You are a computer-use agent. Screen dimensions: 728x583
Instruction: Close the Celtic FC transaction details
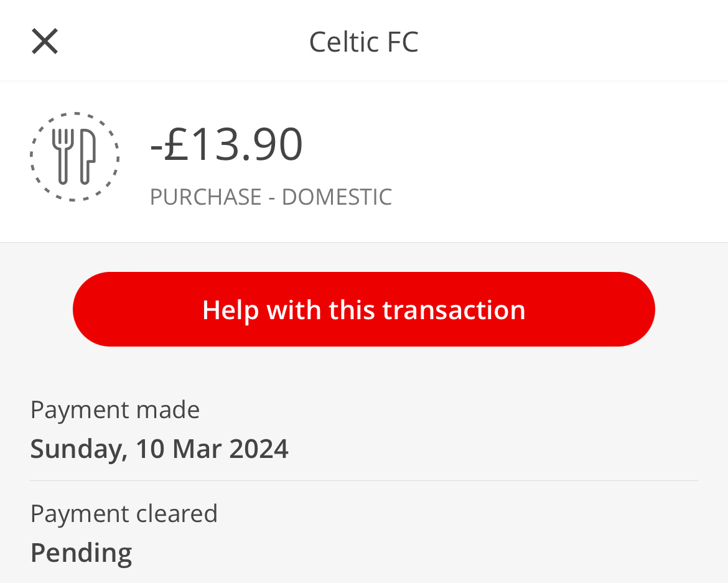[45, 41]
